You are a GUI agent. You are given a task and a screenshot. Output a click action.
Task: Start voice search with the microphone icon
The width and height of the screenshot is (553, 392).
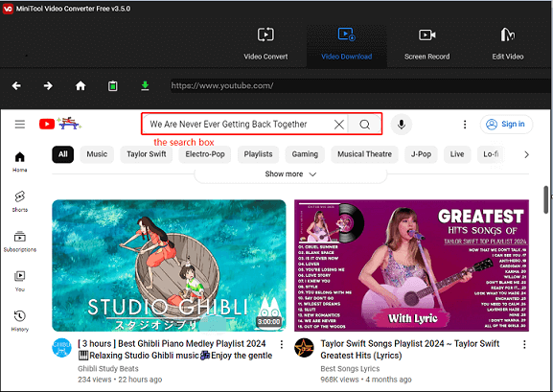401,125
